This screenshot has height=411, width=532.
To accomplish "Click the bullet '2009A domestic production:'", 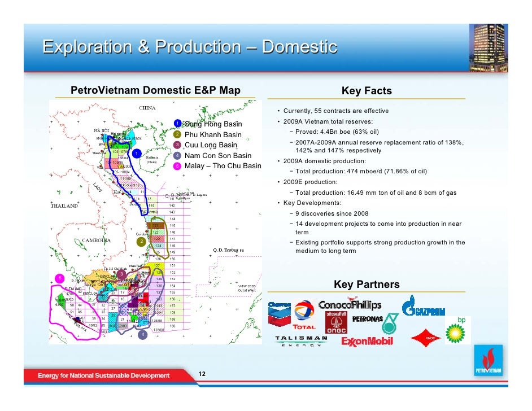I will pyautogui.click(x=324, y=161).
